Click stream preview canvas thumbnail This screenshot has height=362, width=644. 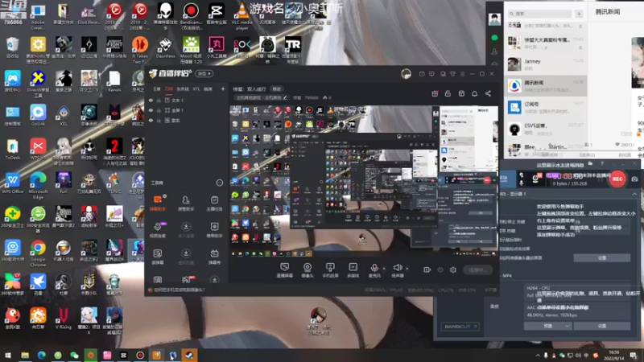[364, 182]
